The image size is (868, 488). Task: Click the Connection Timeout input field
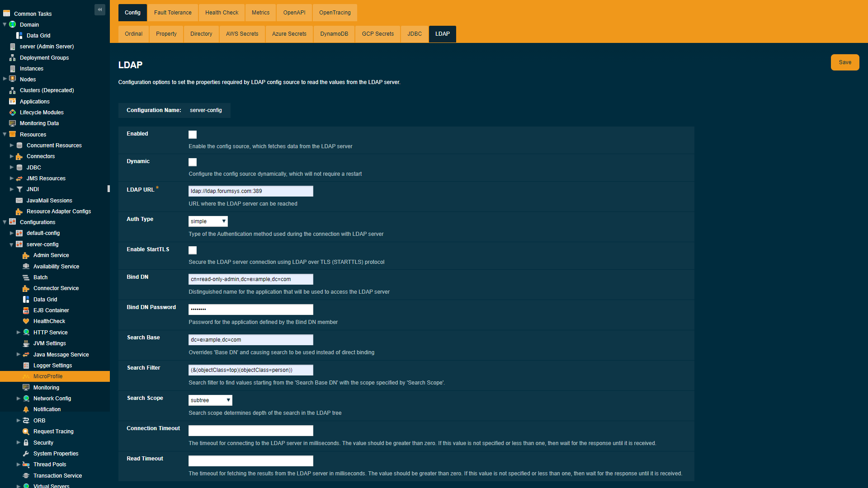(250, 430)
